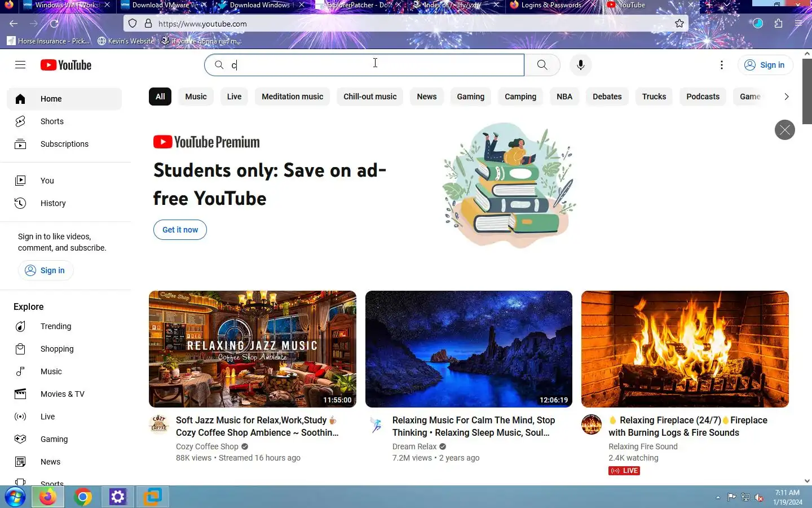This screenshot has height=508, width=812.
Task: Select the Podcasts filter chip
Action: pyautogui.click(x=703, y=97)
